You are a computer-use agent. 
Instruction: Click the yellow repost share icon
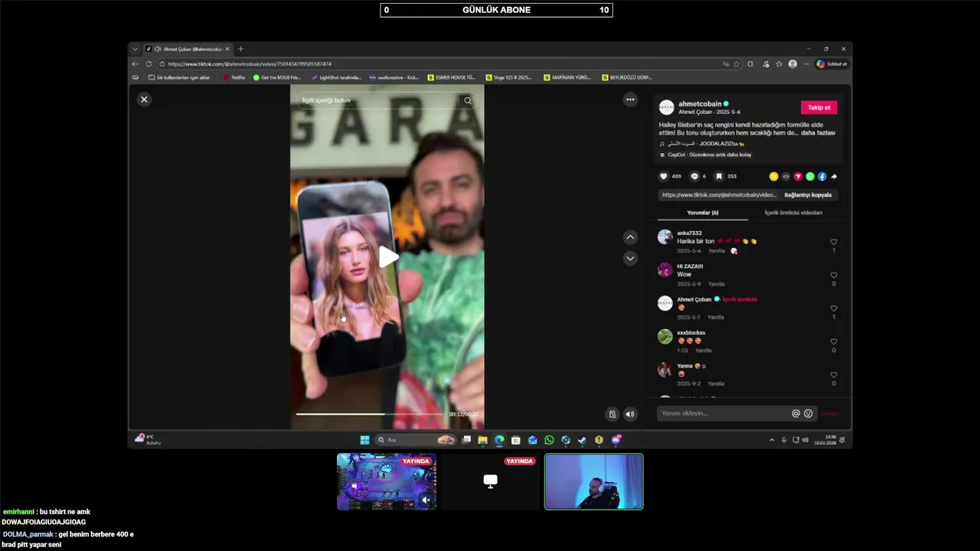click(x=773, y=177)
